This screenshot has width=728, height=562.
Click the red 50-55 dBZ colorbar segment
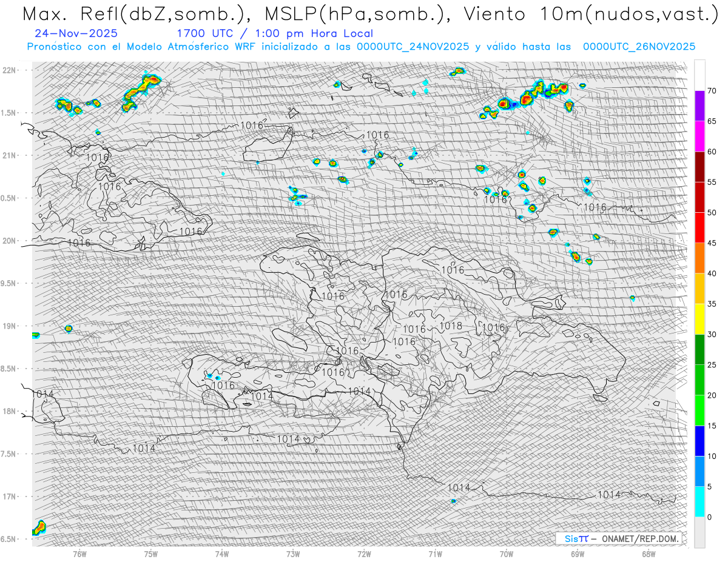point(699,197)
